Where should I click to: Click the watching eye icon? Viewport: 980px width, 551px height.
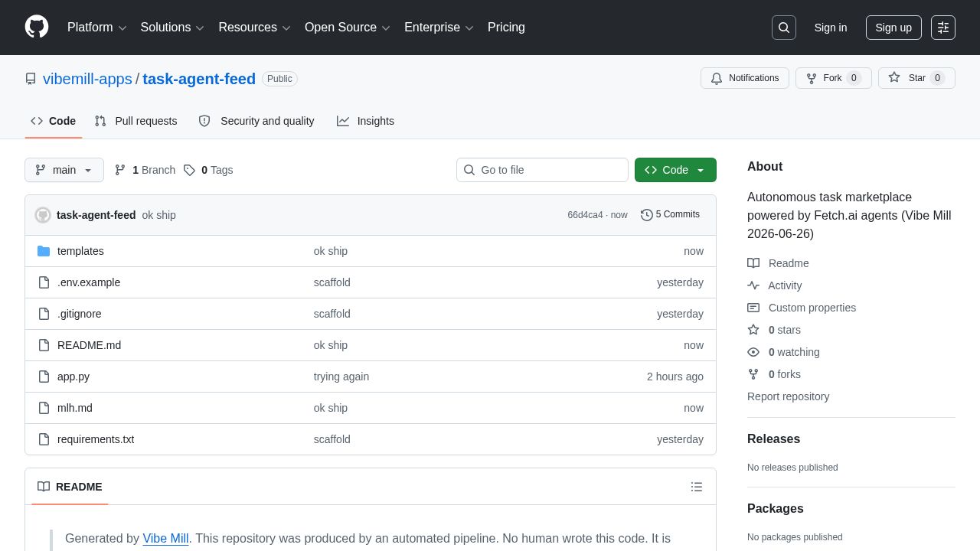point(753,352)
